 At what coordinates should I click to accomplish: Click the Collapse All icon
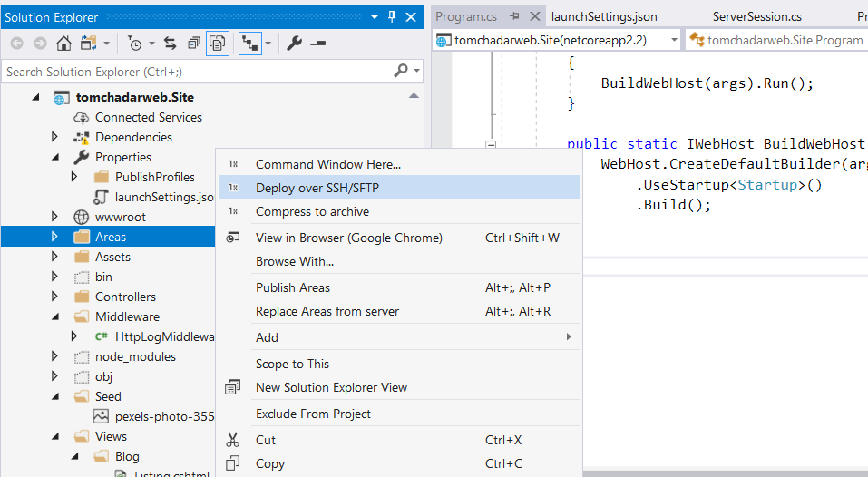(194, 43)
